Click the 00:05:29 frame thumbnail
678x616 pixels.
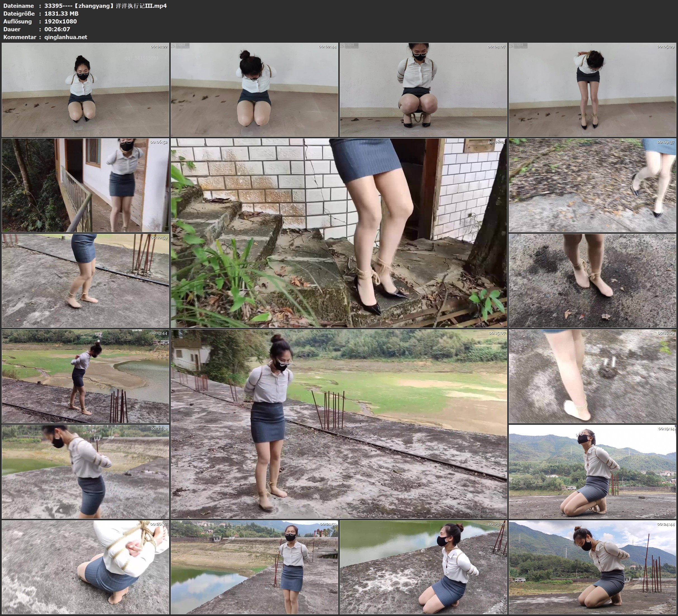593,89
